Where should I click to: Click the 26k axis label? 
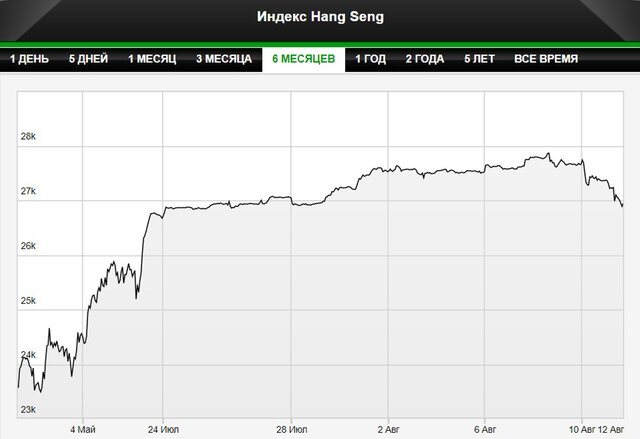point(28,246)
